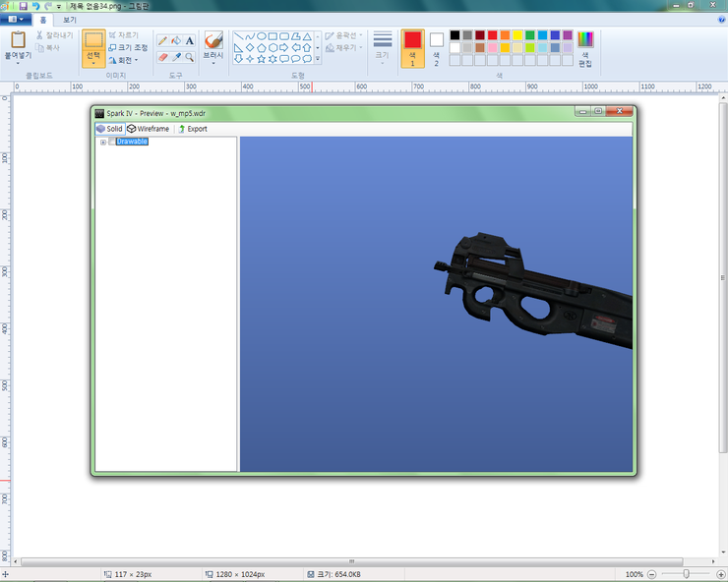Click 복사 (Copy) button

(48, 47)
